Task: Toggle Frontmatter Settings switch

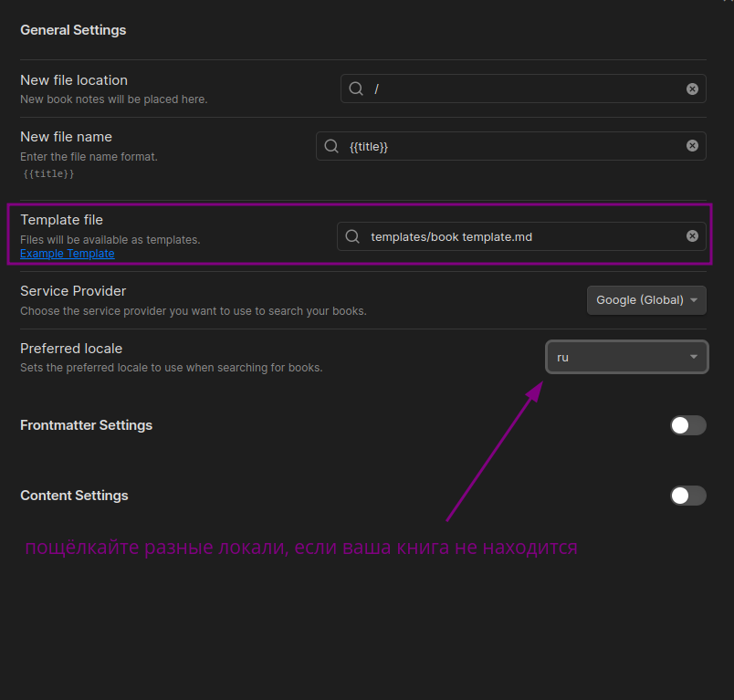Action: tap(688, 425)
